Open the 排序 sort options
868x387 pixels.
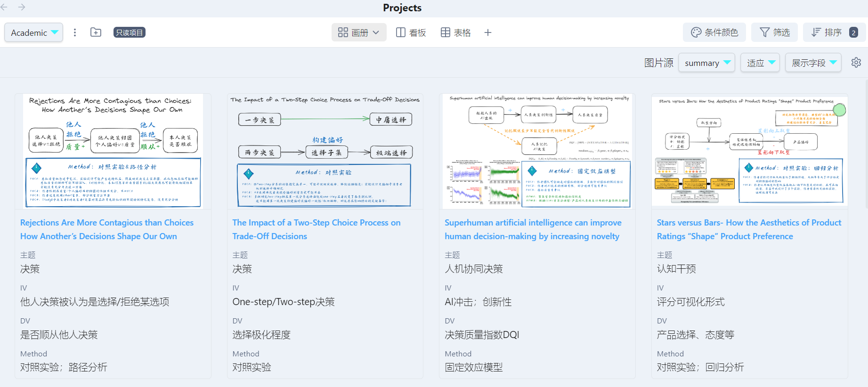pos(833,32)
